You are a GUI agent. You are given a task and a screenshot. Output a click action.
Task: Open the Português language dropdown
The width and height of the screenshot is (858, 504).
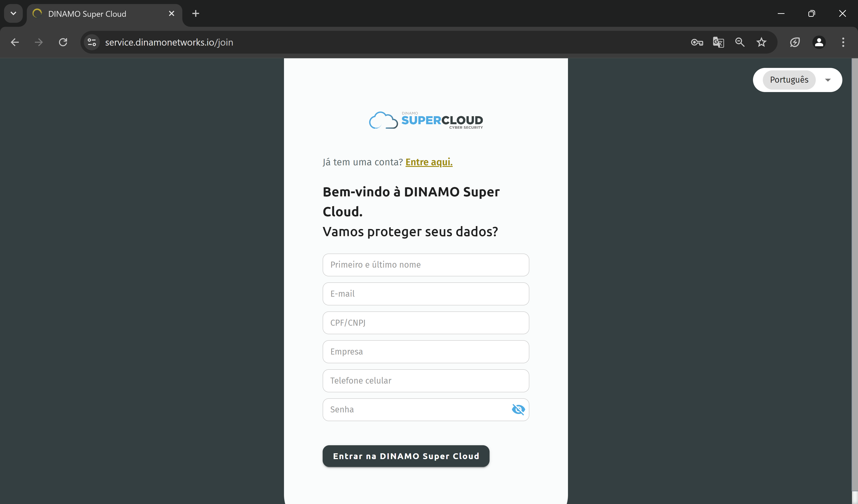(797, 80)
